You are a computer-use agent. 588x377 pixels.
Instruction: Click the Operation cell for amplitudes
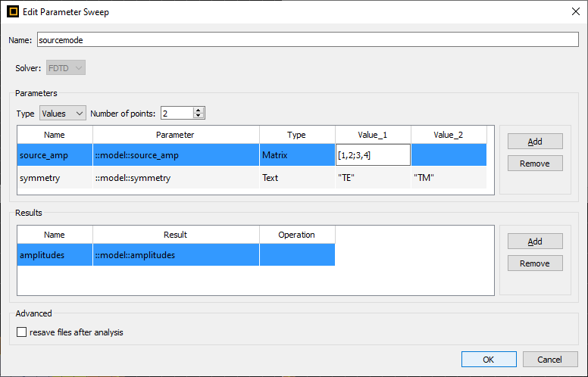click(297, 255)
